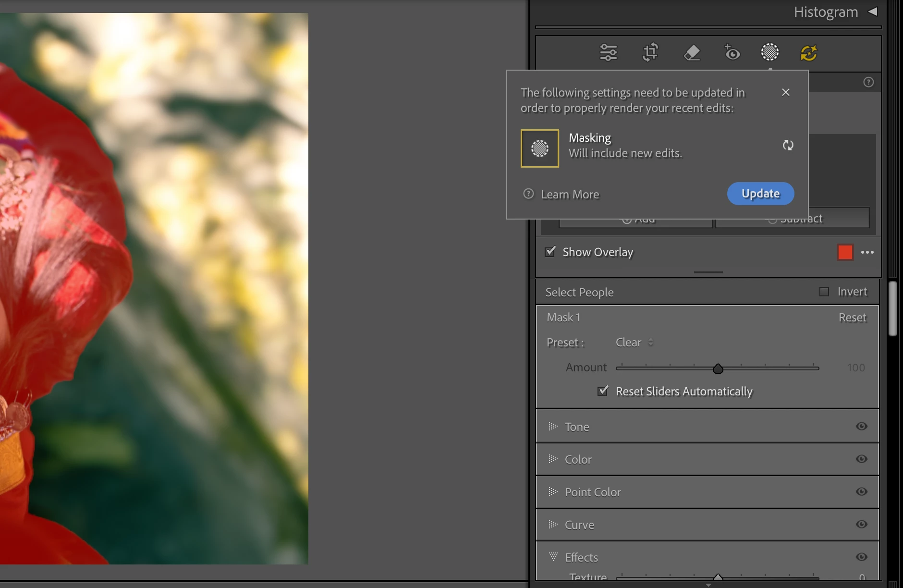Click masks panel help question icon
This screenshot has width=903, height=588.
click(x=868, y=82)
